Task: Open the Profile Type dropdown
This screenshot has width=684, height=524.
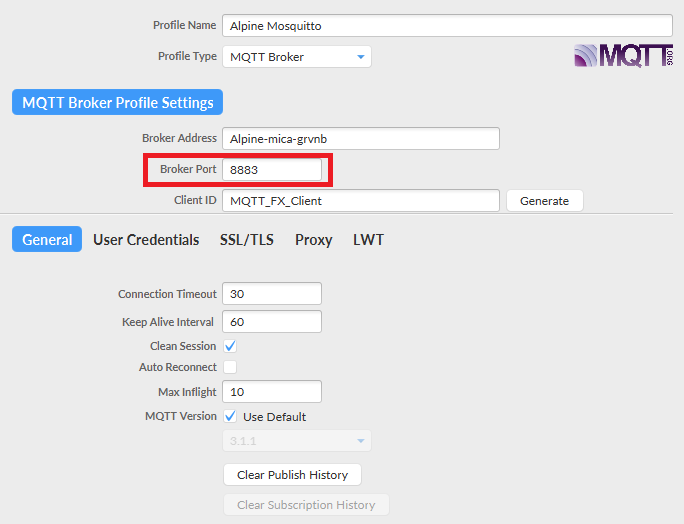Action: [296, 57]
